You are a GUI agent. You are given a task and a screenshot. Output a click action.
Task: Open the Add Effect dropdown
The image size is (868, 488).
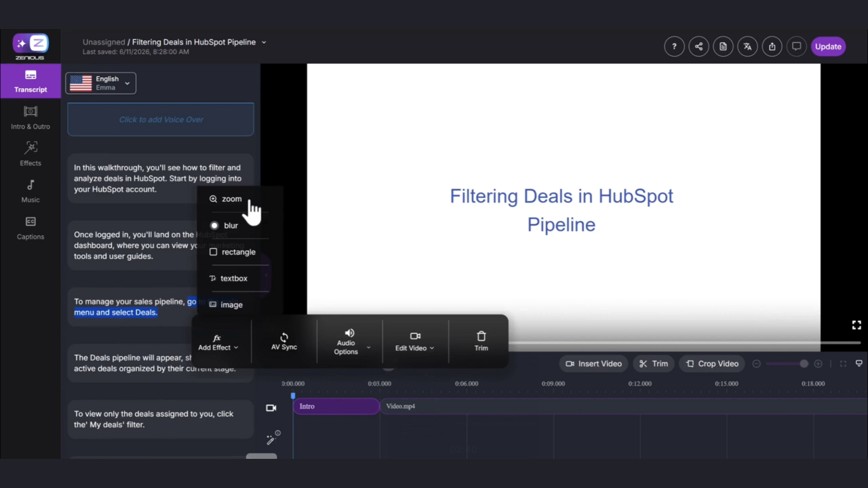click(218, 342)
